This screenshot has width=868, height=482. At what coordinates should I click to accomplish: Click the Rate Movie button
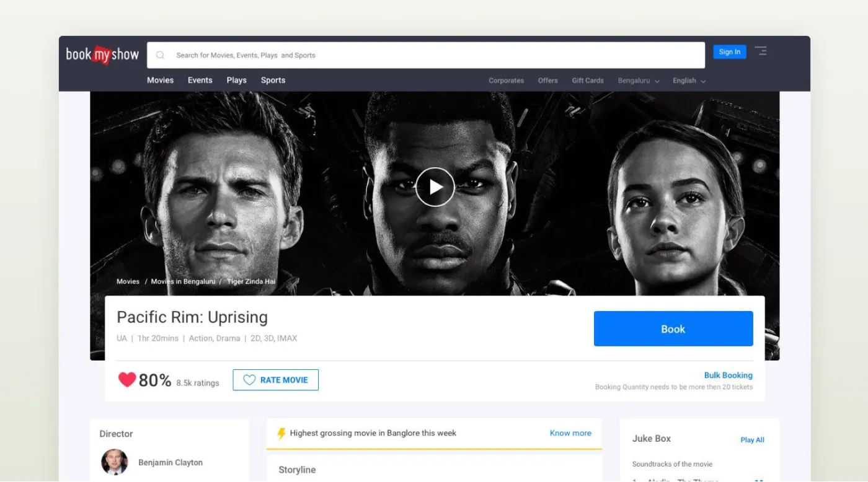(x=276, y=380)
